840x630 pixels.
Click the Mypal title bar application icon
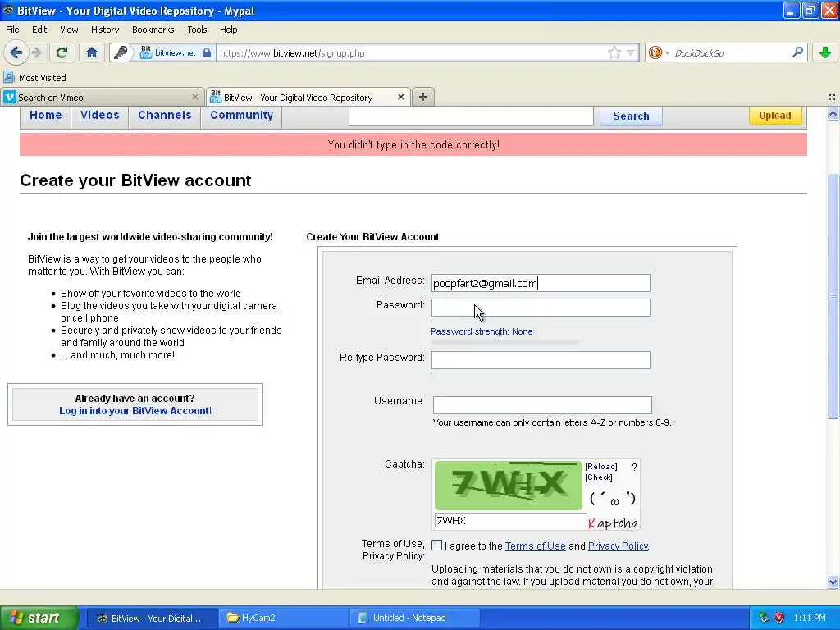(8, 10)
